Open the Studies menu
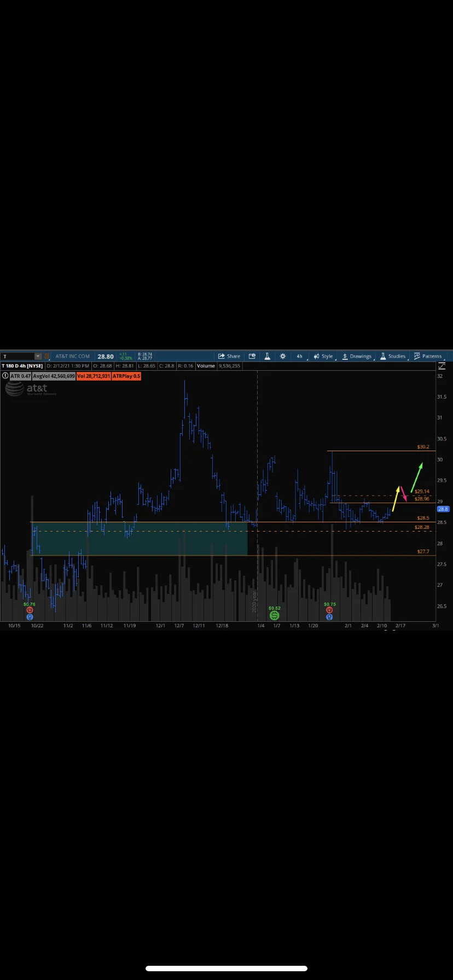Viewport: 453px width, 980px height. 393,356
